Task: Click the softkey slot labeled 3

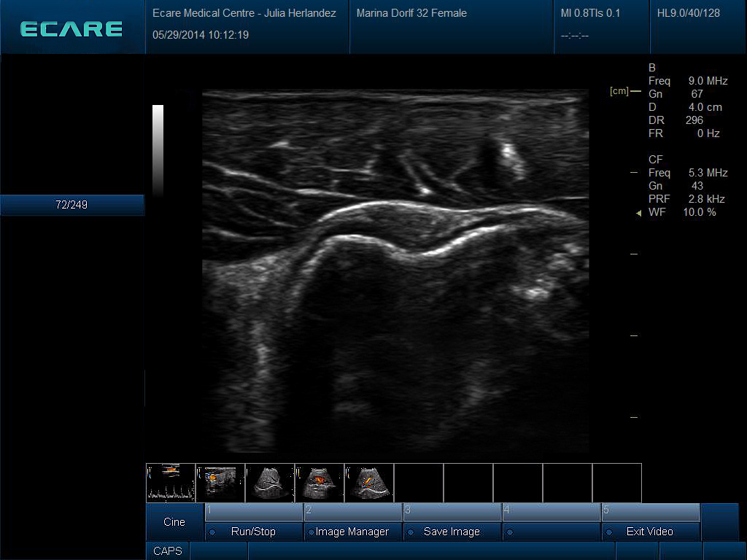Action: pyautogui.click(x=452, y=512)
